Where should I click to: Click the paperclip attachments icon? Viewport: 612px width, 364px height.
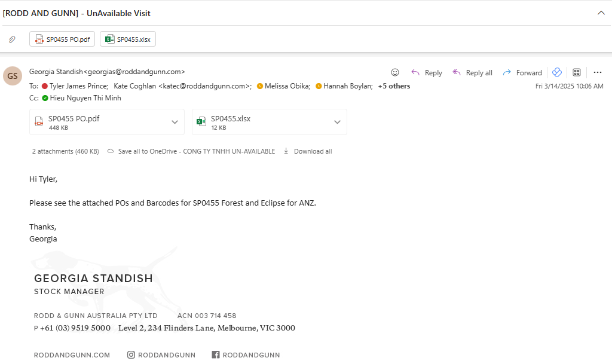(12, 39)
